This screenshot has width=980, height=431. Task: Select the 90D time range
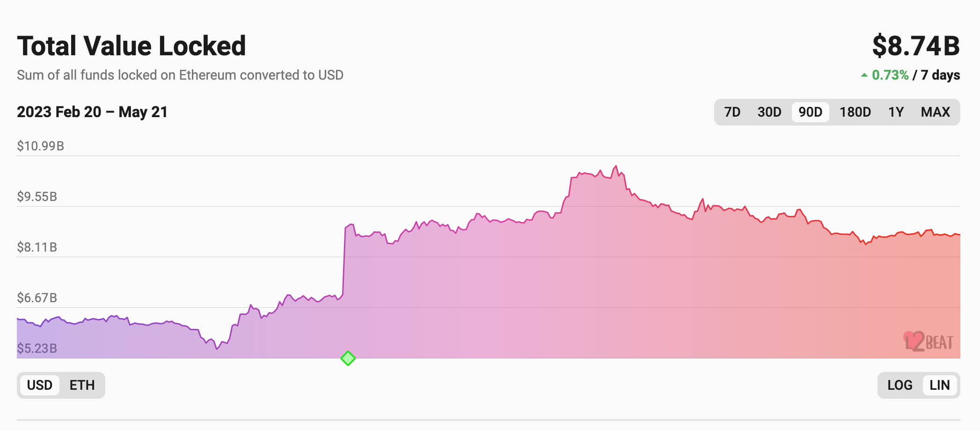tap(810, 112)
